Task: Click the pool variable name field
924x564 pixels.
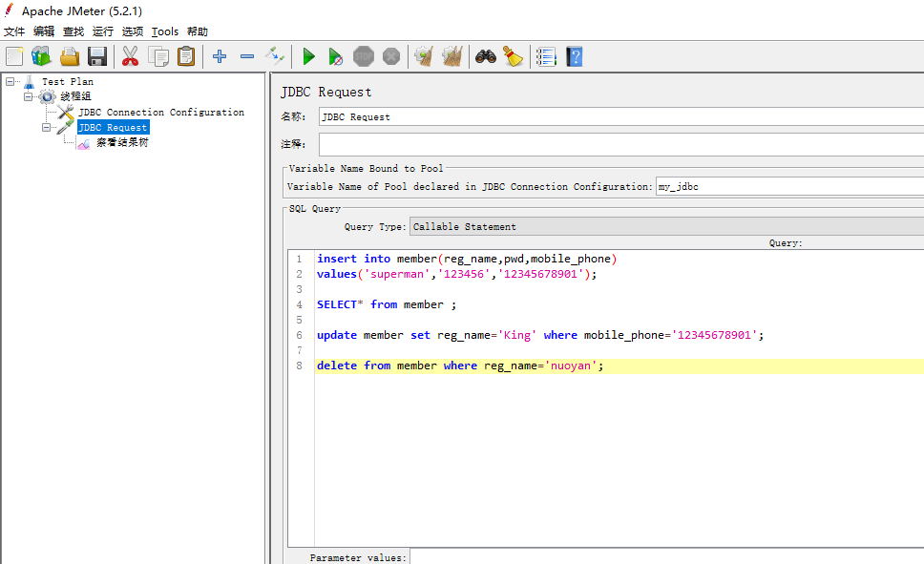Action: pyautogui.click(x=788, y=187)
